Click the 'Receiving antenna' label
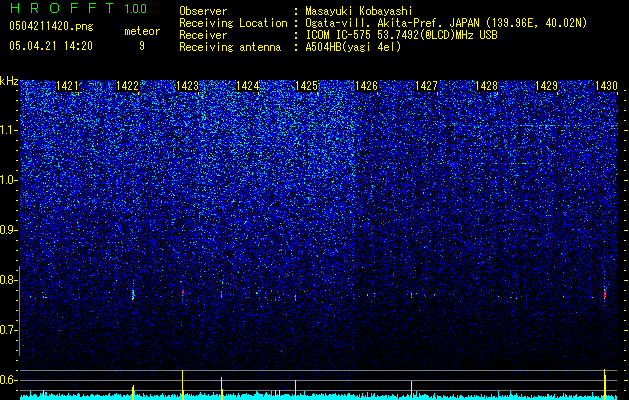The height and width of the screenshot is (400, 629). coord(230,47)
